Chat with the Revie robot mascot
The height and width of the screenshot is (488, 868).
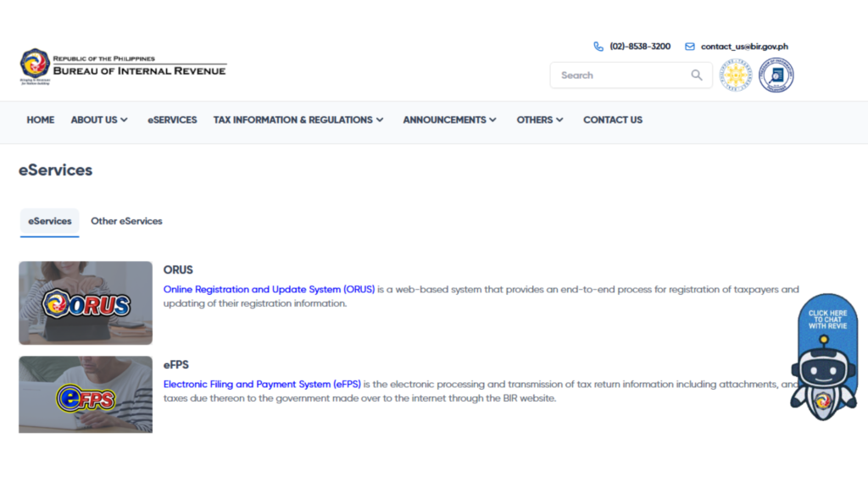[824, 379]
